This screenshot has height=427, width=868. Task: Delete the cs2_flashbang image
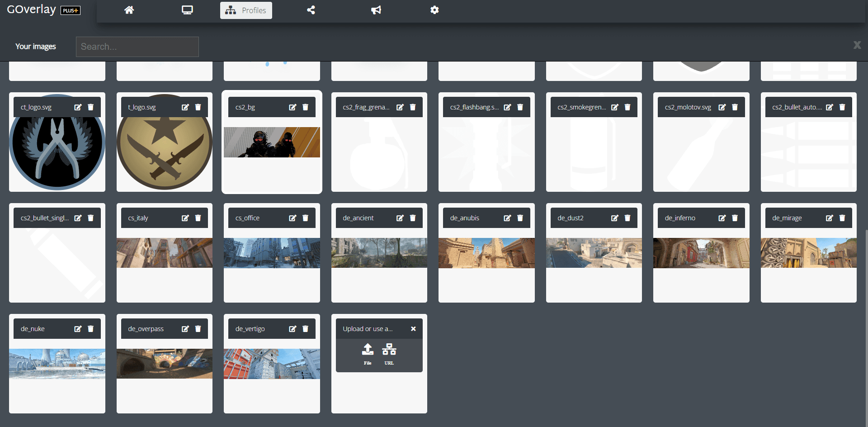[x=520, y=107]
